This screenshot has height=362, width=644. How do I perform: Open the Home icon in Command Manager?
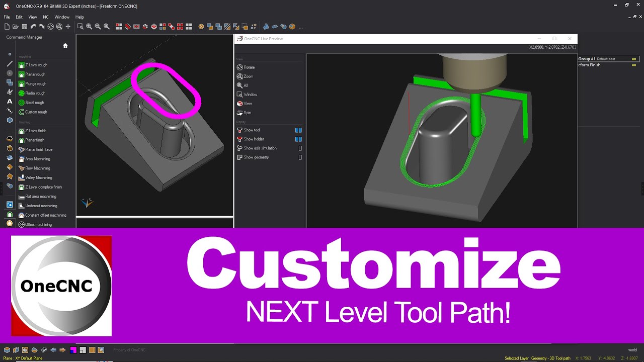(x=65, y=46)
